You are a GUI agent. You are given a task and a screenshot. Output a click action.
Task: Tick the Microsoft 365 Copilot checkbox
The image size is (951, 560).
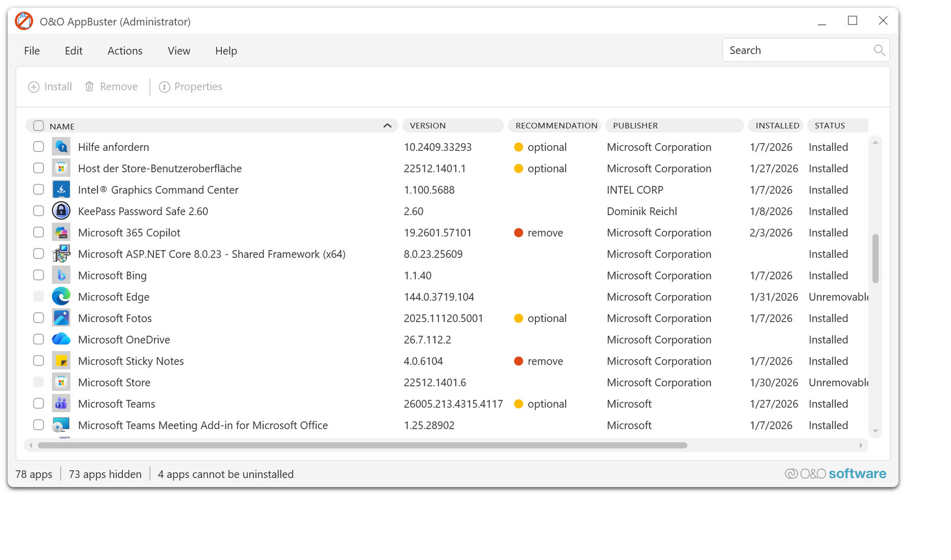(38, 232)
